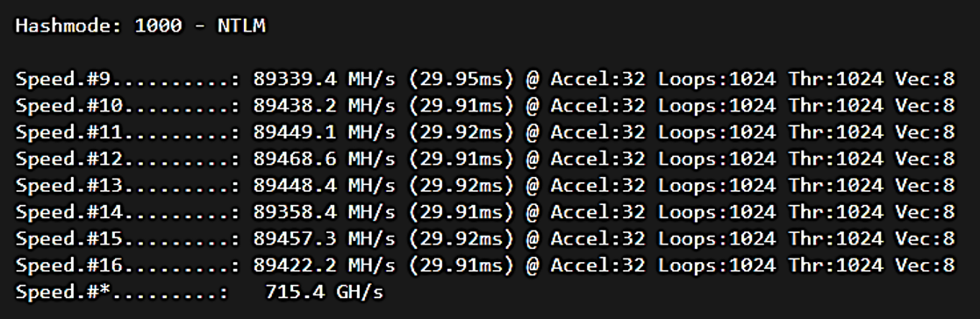Viewport: 980px width, 319px height.
Task: Click the Speed.#16 label
Action: (69, 266)
